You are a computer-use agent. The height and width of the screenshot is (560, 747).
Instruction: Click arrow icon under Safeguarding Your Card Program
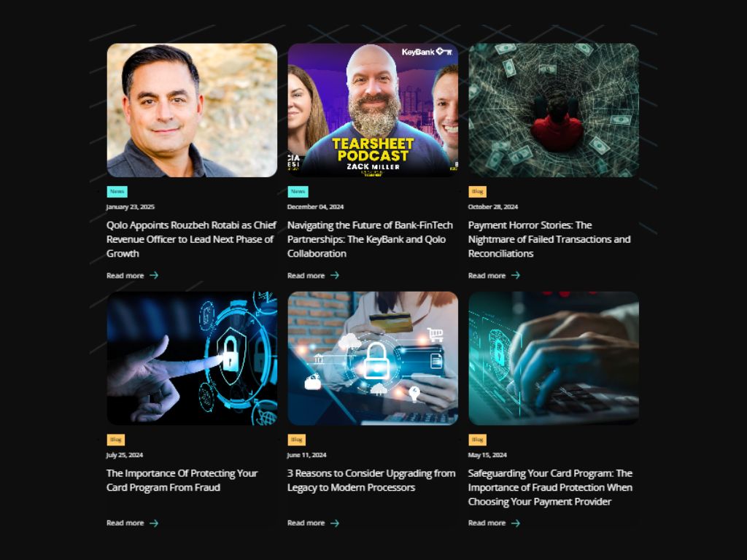[516, 523]
